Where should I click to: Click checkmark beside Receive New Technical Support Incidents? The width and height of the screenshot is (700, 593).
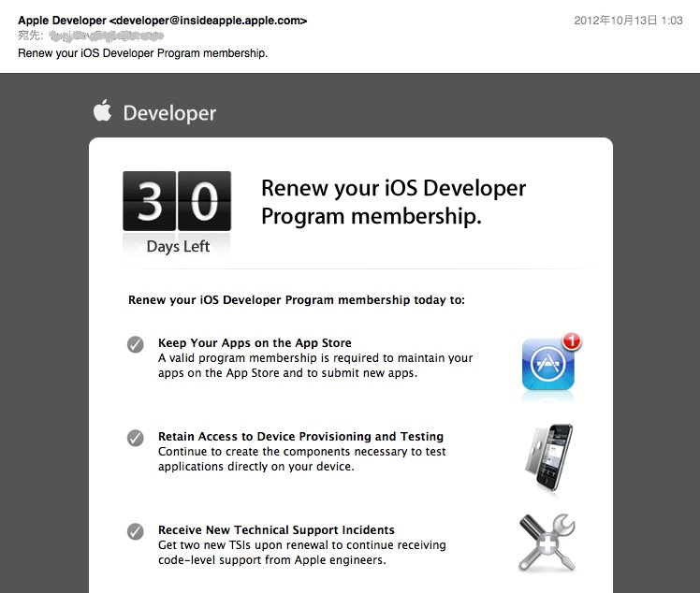[x=136, y=531]
